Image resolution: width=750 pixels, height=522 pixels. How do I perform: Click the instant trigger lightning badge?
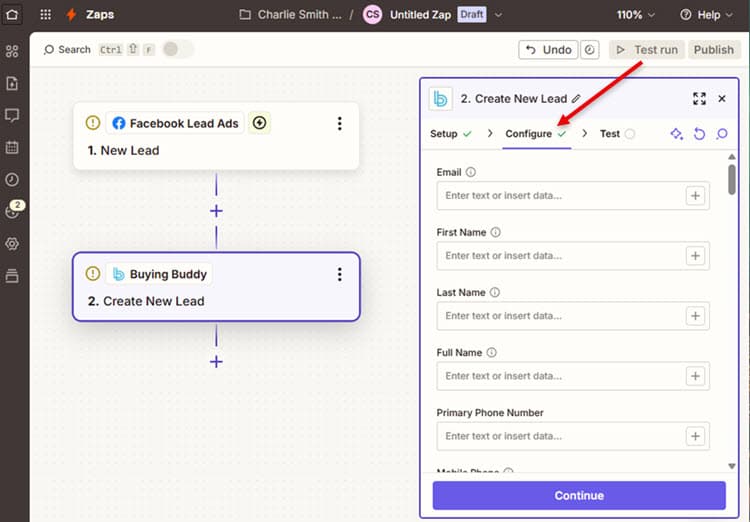click(x=259, y=123)
